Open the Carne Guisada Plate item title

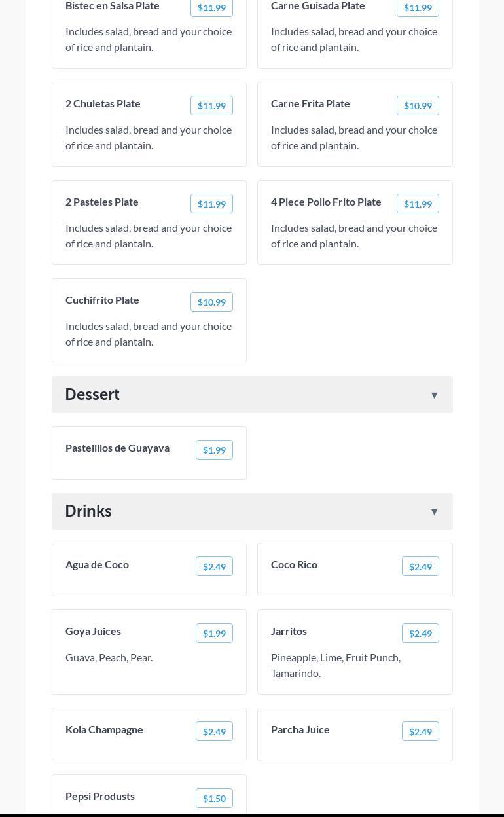click(318, 6)
